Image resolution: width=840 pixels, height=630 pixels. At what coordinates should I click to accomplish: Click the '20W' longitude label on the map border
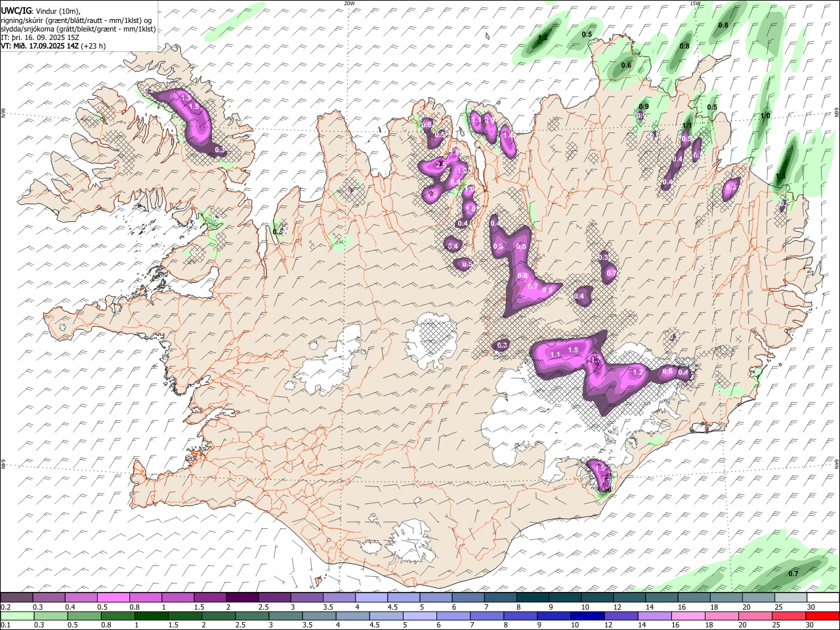(349, 3)
